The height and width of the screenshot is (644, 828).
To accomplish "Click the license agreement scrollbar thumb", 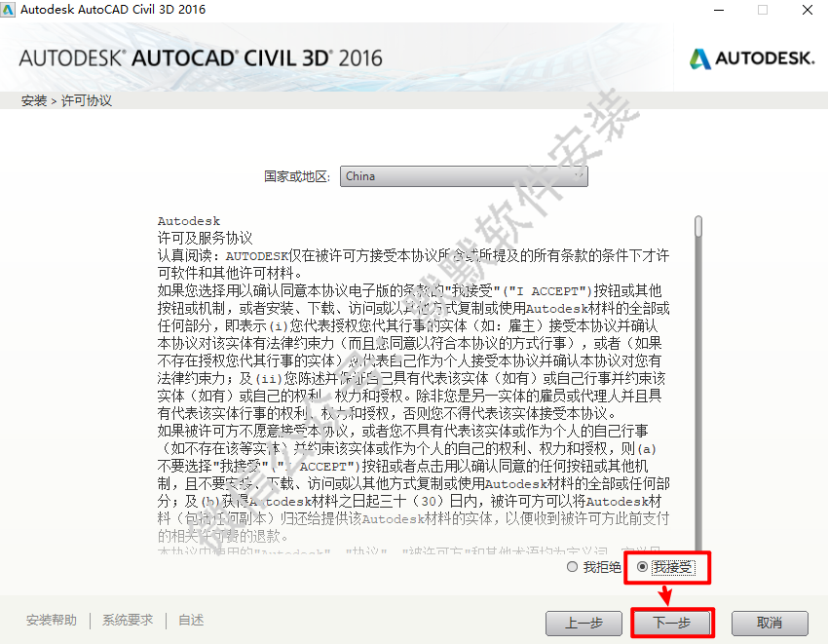I will (x=698, y=226).
